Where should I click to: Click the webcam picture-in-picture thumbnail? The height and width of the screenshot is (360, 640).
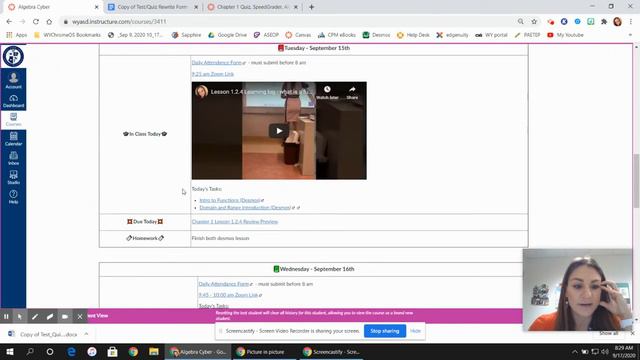click(578, 290)
